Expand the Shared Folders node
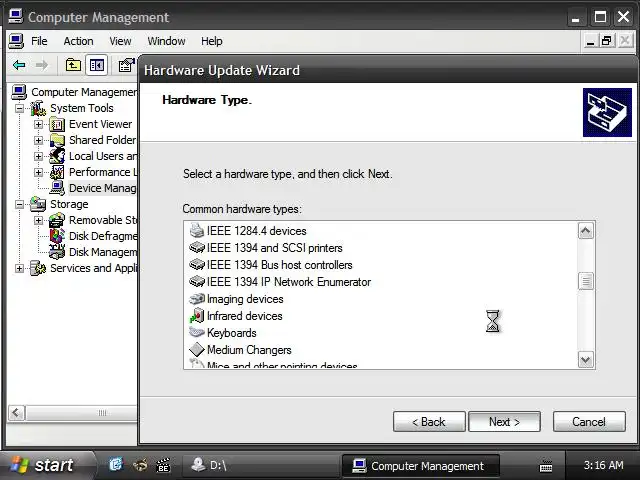The height and width of the screenshot is (480, 640). pos(38,140)
